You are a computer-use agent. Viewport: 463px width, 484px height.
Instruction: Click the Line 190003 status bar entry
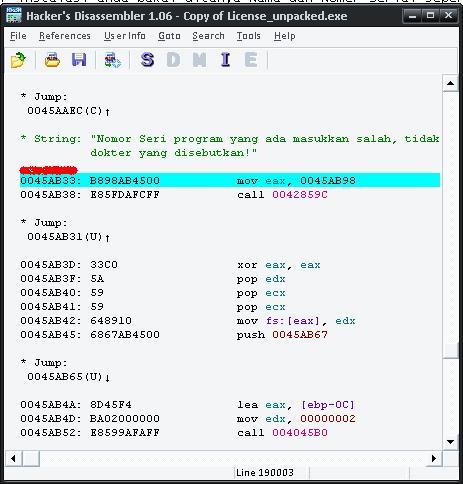(x=265, y=473)
